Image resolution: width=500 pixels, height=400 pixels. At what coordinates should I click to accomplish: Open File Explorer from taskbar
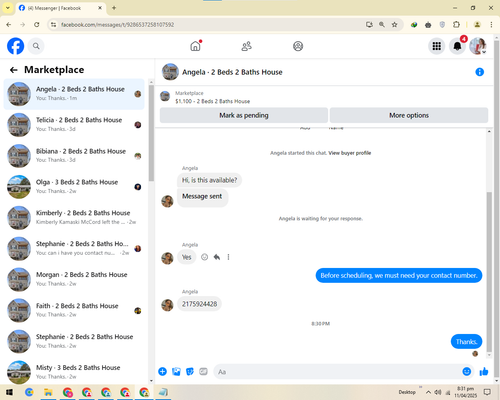pyautogui.click(x=48, y=392)
